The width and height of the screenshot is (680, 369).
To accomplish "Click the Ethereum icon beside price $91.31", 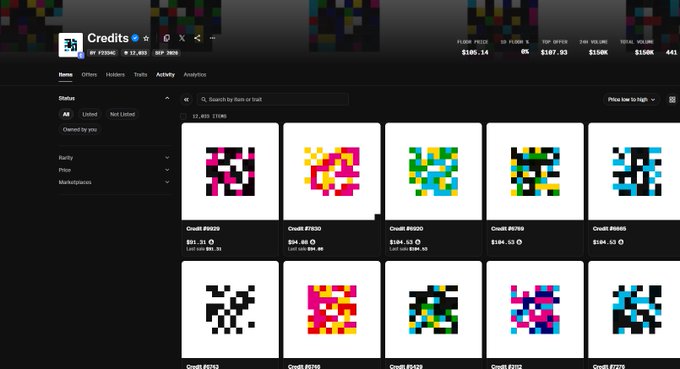I will coord(211,242).
